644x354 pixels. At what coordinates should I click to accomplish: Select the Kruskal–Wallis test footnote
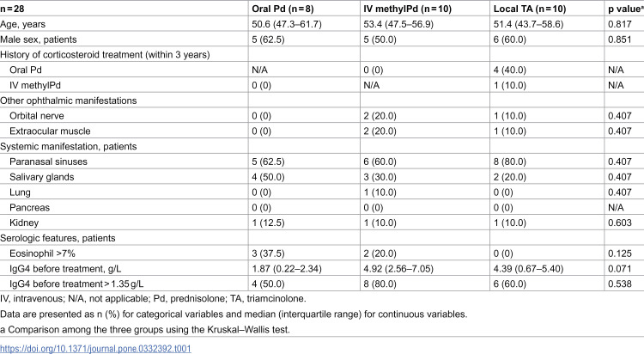point(145,329)
